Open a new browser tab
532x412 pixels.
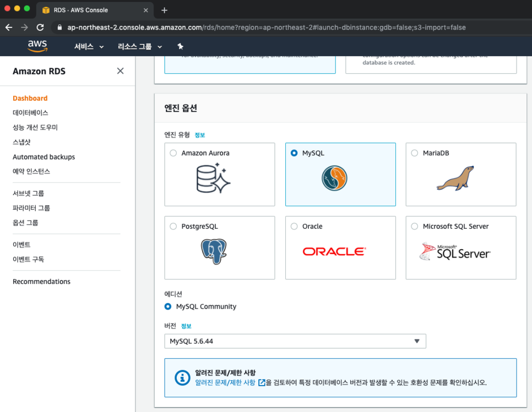click(x=164, y=10)
